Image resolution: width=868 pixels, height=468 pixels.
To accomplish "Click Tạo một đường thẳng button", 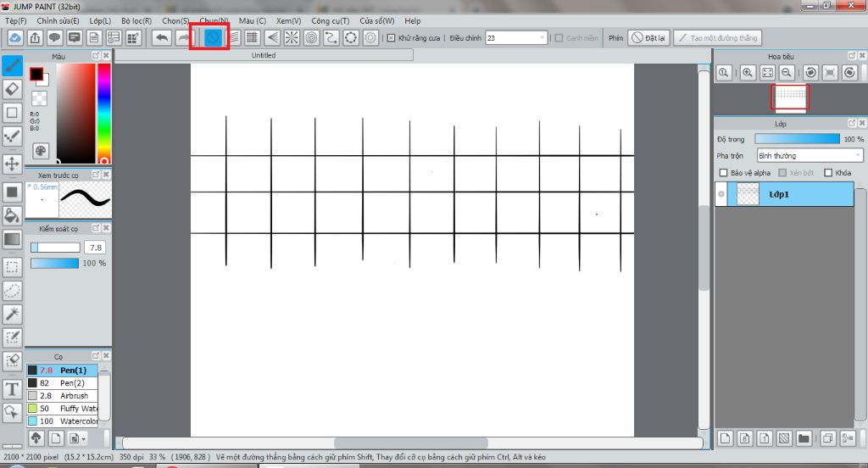I will point(718,38).
